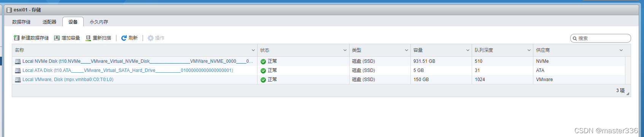
Task: Click the Local NVMe Disk drive icon
Action: [18, 61]
